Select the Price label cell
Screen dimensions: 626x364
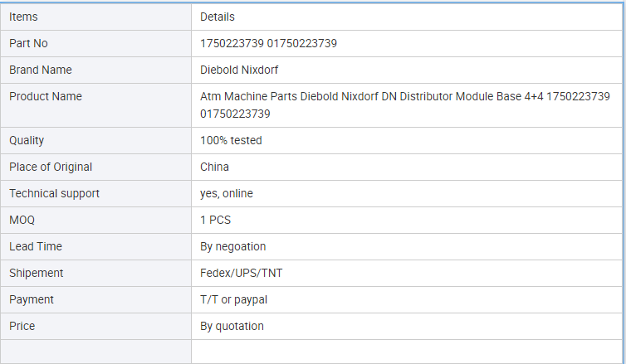point(95,326)
